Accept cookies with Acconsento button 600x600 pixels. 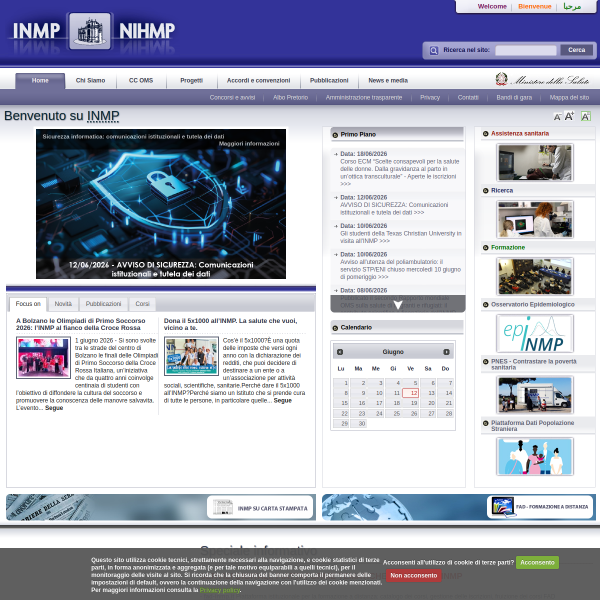tap(537, 562)
